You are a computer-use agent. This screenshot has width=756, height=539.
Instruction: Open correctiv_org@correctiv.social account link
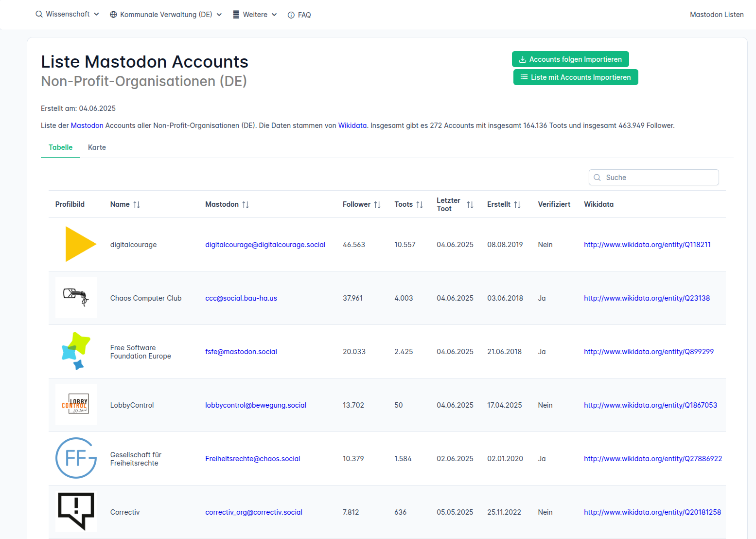point(254,512)
